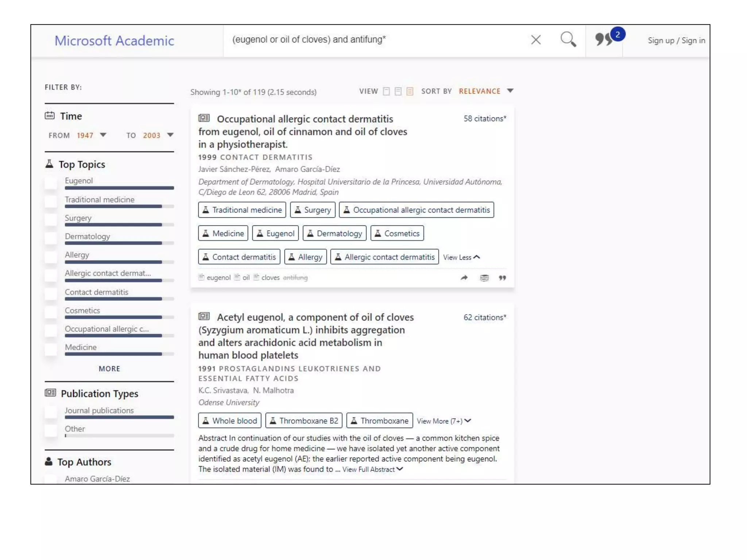Switch to detailed view icon

(x=410, y=91)
